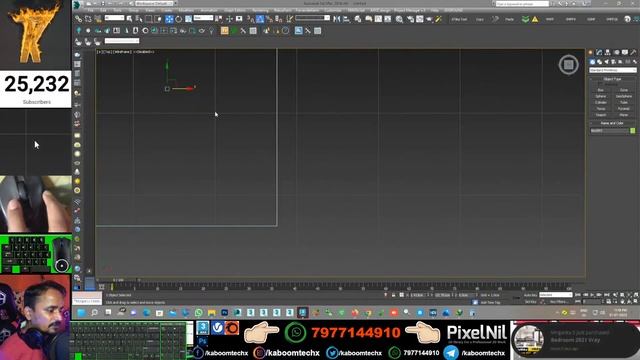This screenshot has height=360, width=640.
Task: Click the Maximize Viewport Toggle
Action: click(636, 301)
